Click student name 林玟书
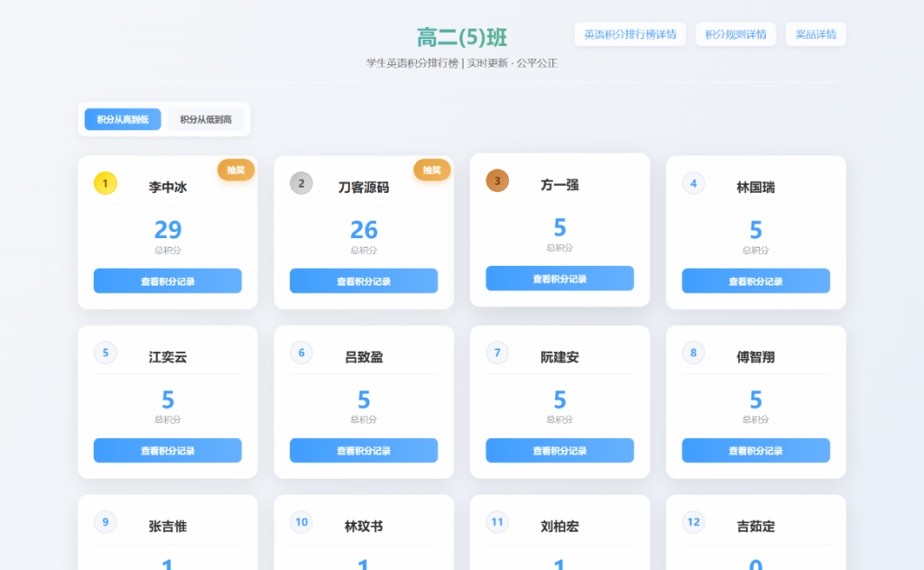The width and height of the screenshot is (924, 570). (x=364, y=527)
